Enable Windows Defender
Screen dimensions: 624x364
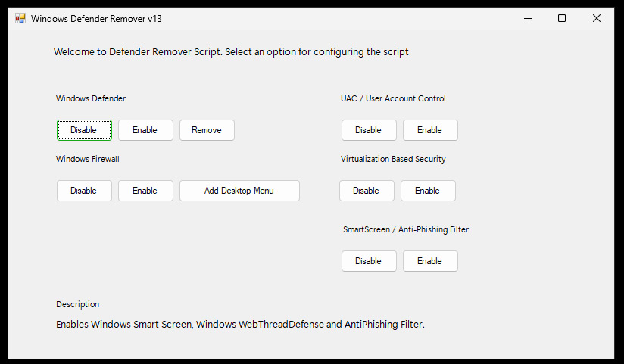click(x=145, y=130)
